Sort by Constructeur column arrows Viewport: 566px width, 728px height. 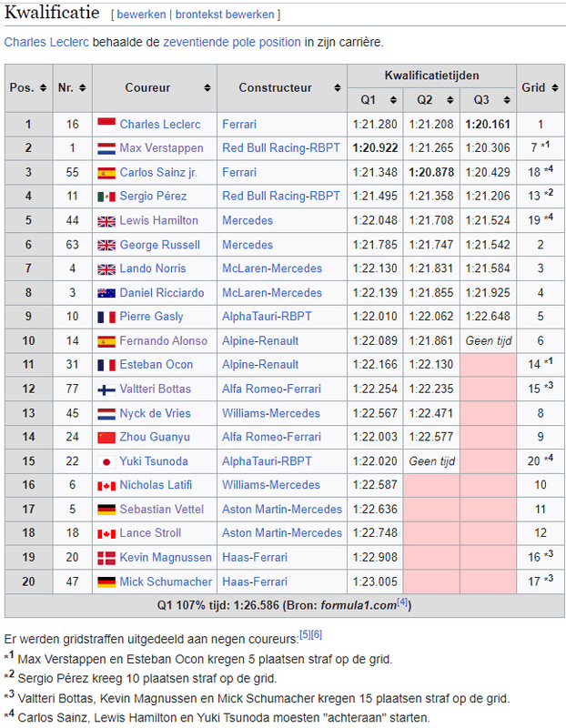pos(338,87)
